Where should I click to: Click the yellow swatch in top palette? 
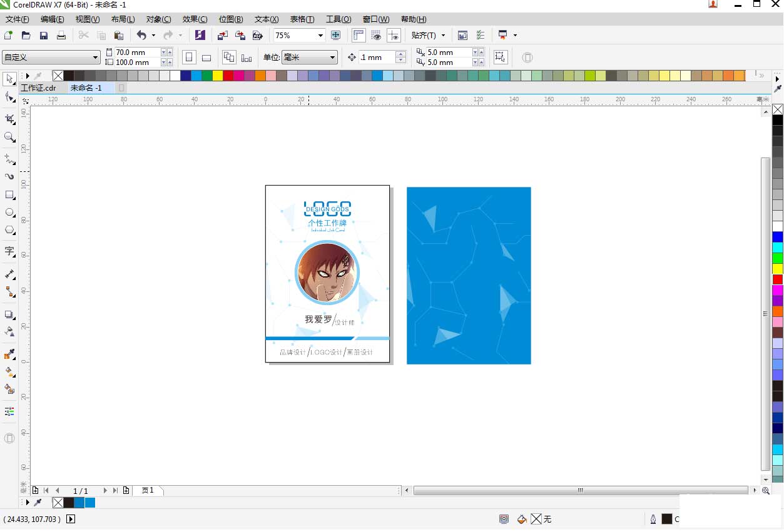point(217,76)
